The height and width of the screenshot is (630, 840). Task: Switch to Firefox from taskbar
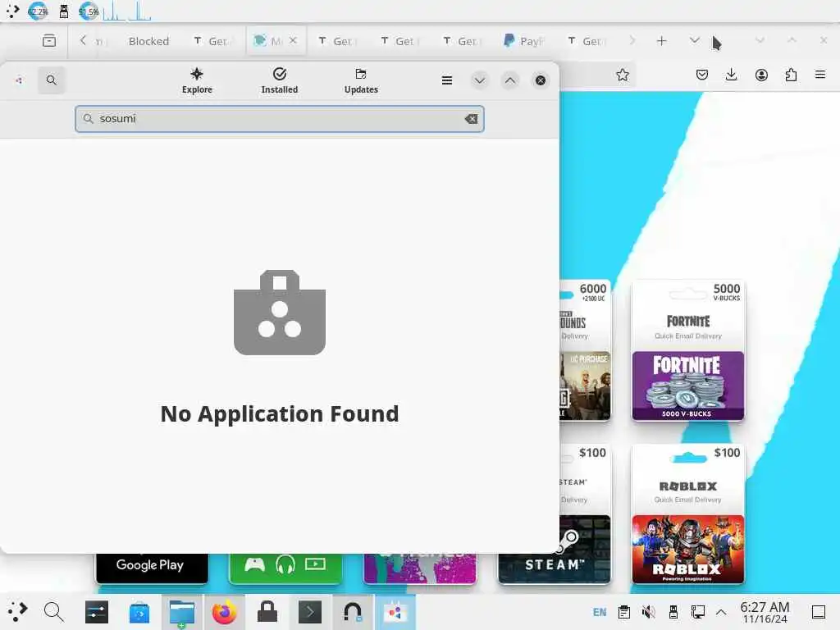pos(225,612)
